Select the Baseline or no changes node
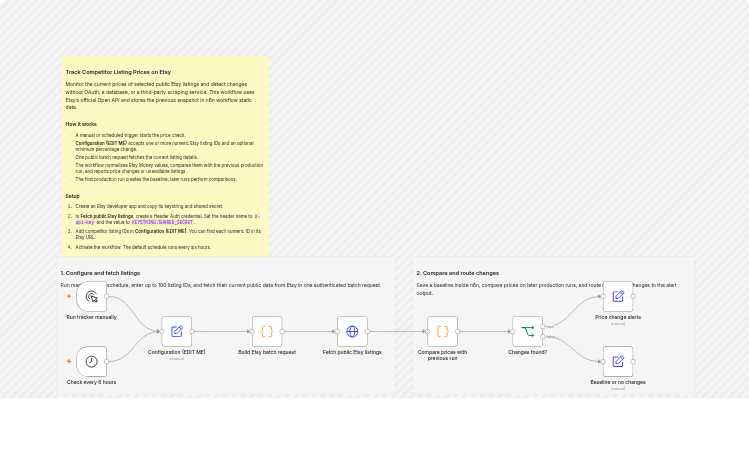Viewport: 749px width, 450px height. click(x=618, y=362)
